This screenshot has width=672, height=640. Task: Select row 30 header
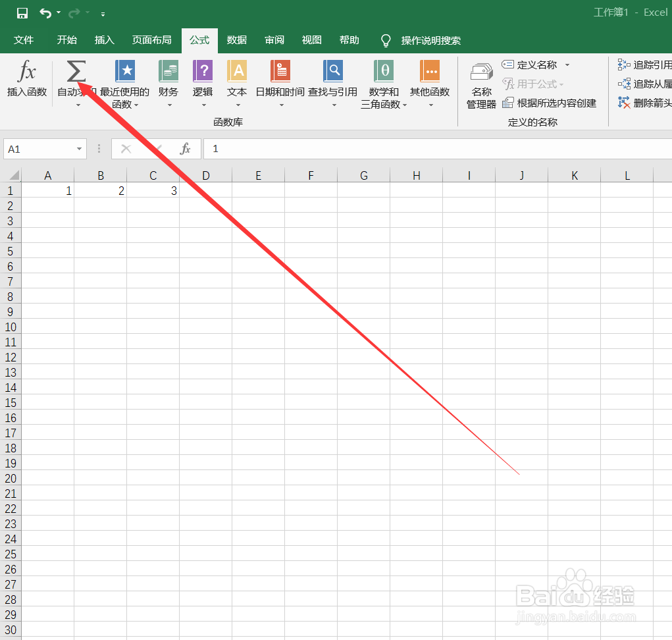(11, 629)
